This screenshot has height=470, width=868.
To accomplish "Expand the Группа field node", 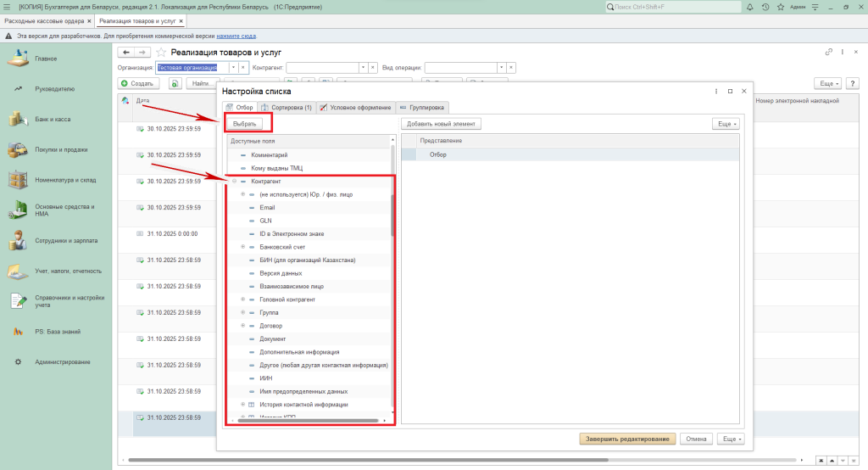I will [x=242, y=313].
